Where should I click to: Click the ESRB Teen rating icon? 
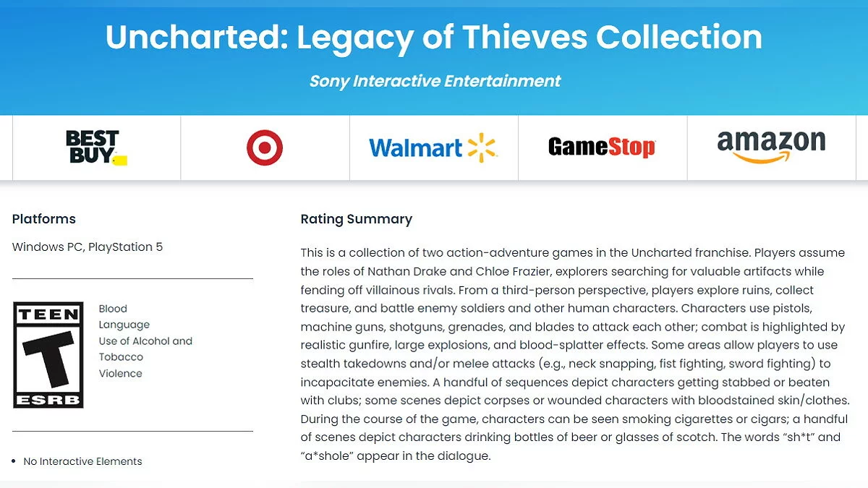click(48, 355)
